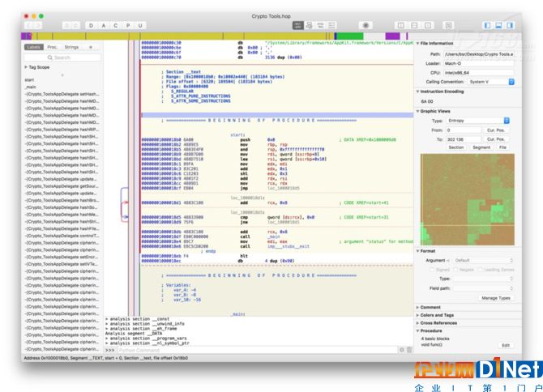Click the File range button

tap(502, 147)
